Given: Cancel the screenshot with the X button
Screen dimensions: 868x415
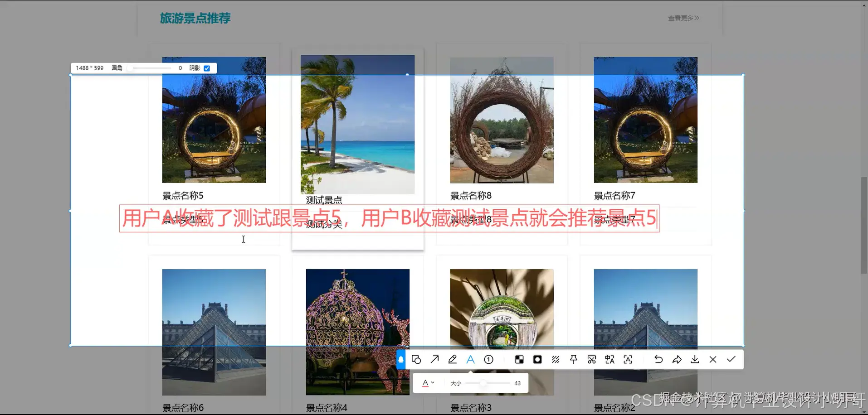Looking at the screenshot, I should (712, 359).
